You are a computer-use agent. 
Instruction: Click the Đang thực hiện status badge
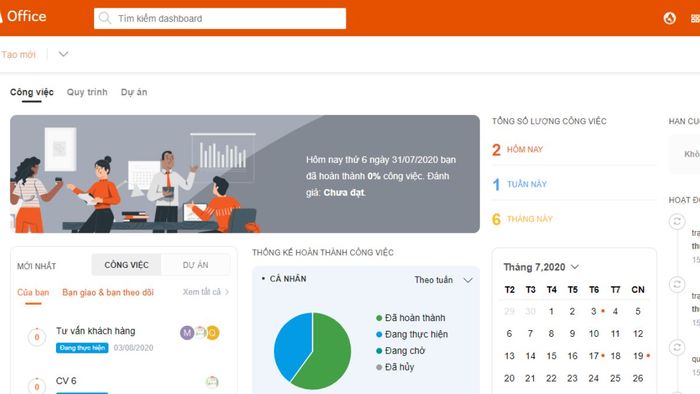click(82, 348)
